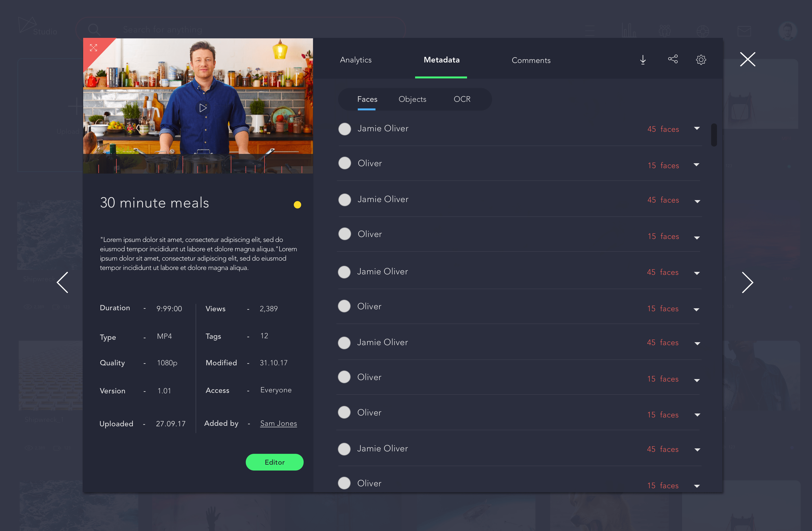Click the video timeline strip under the preview
Viewport: 812px width, 531px height.
(198, 163)
